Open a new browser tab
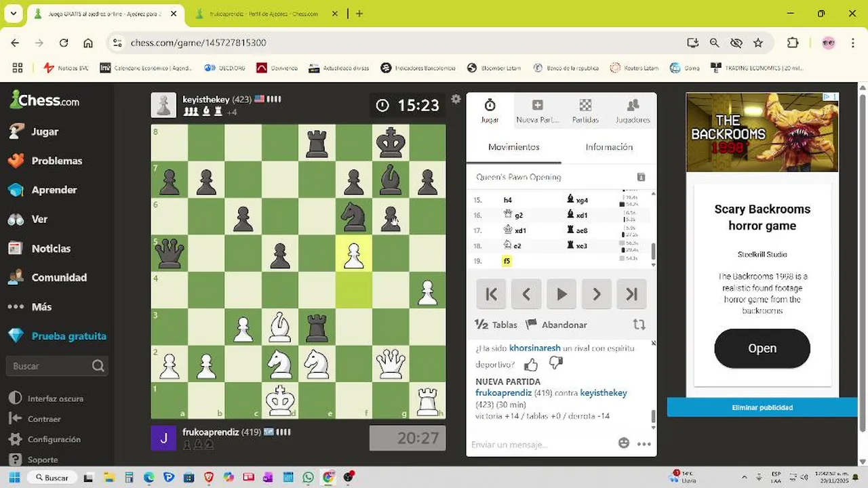Screen dimensions: 868x488 tap(359, 14)
